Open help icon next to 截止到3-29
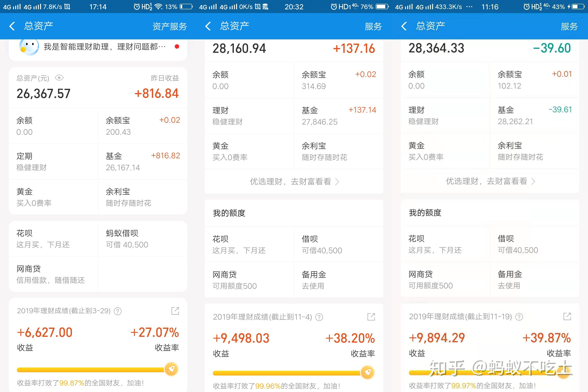This screenshot has width=588, height=392. click(118, 311)
